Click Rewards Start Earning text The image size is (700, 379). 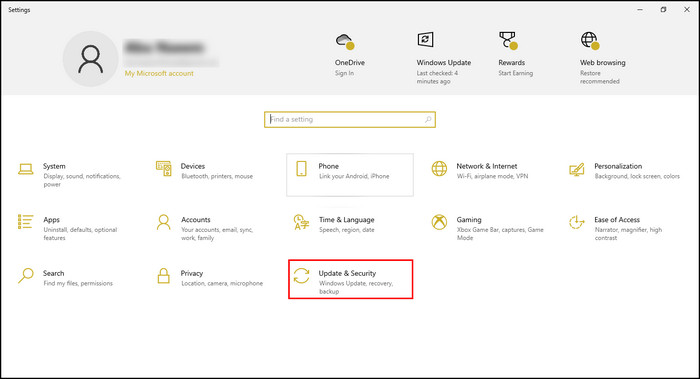(516, 73)
